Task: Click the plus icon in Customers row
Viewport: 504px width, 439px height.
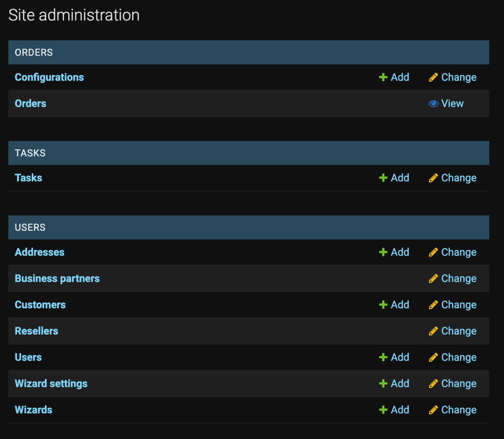Action: (x=383, y=305)
